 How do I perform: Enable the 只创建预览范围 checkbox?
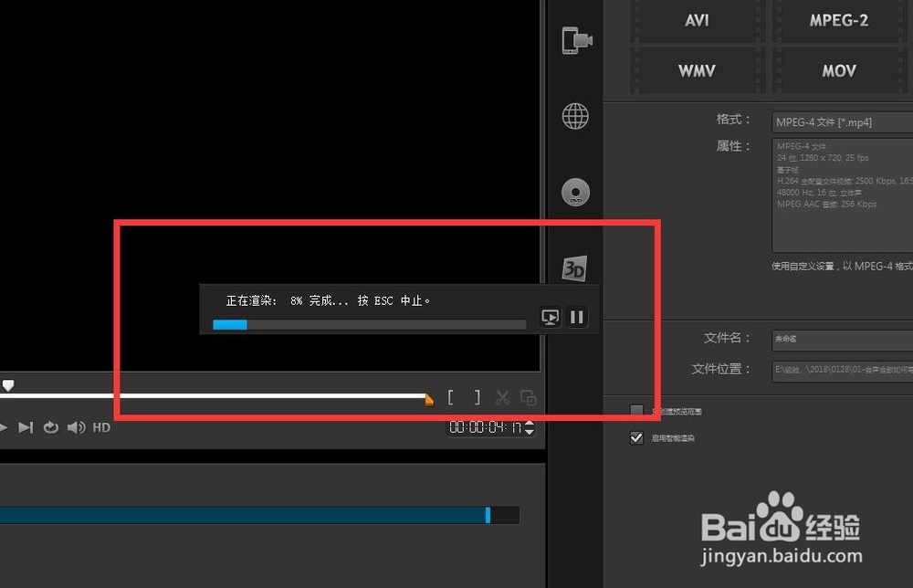click(x=636, y=411)
